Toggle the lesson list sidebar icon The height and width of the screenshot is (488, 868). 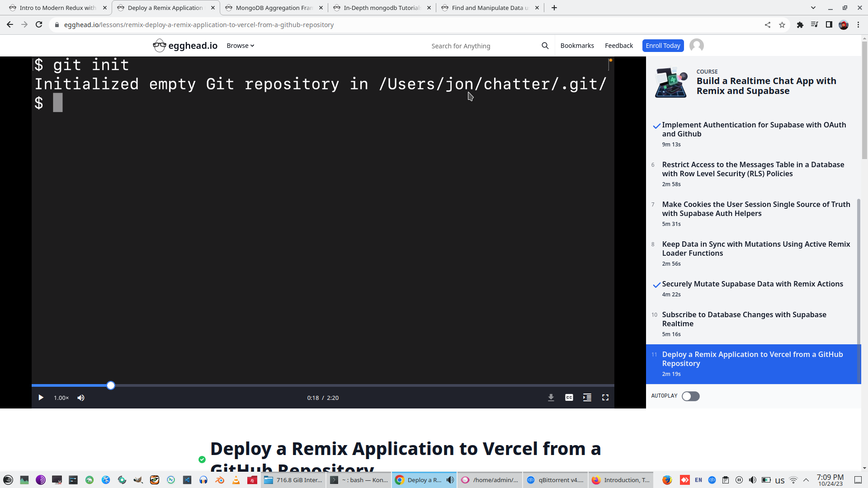[x=587, y=398]
